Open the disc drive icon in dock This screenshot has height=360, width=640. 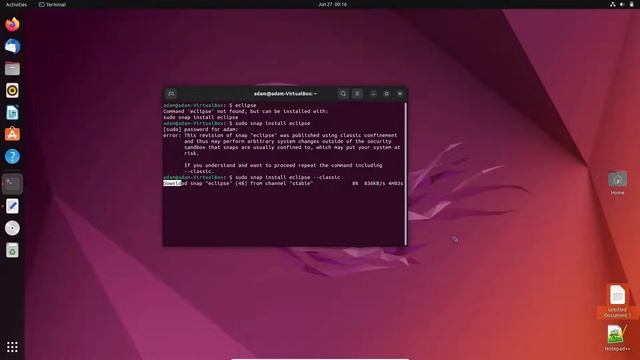[x=12, y=228]
